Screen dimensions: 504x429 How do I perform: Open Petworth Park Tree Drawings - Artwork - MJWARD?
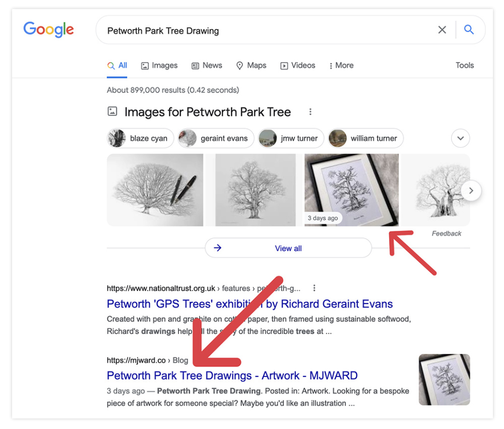click(232, 376)
